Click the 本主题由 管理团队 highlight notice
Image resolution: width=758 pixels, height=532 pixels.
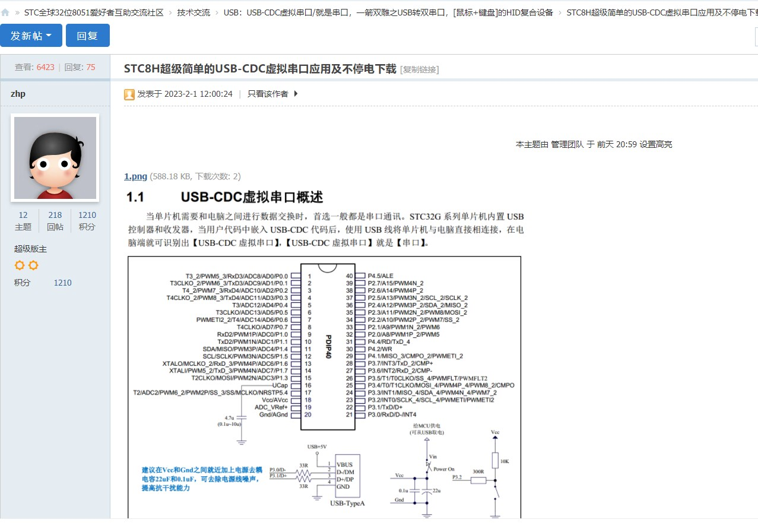(594, 144)
